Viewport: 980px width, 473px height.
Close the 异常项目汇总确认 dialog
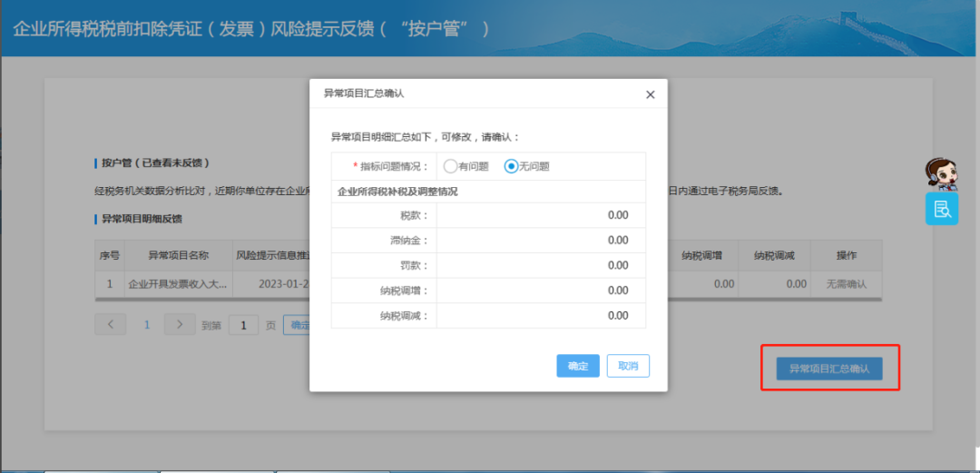(650, 94)
